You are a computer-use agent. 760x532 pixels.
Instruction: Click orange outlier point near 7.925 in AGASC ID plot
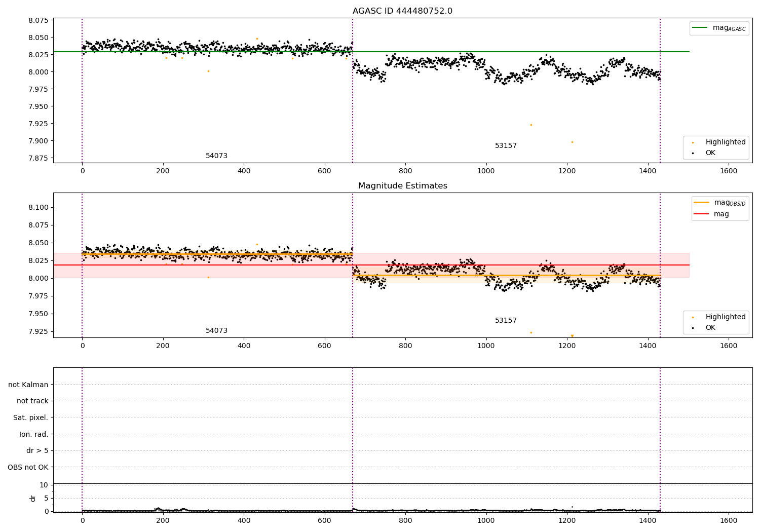(531, 125)
